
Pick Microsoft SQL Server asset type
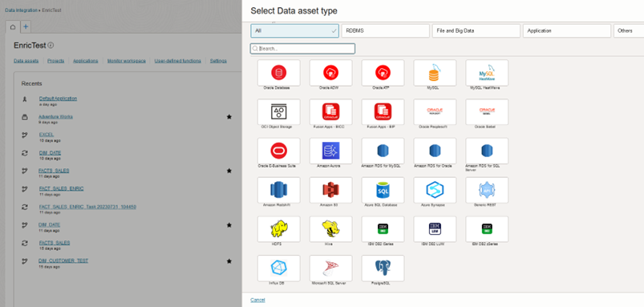coord(330,268)
